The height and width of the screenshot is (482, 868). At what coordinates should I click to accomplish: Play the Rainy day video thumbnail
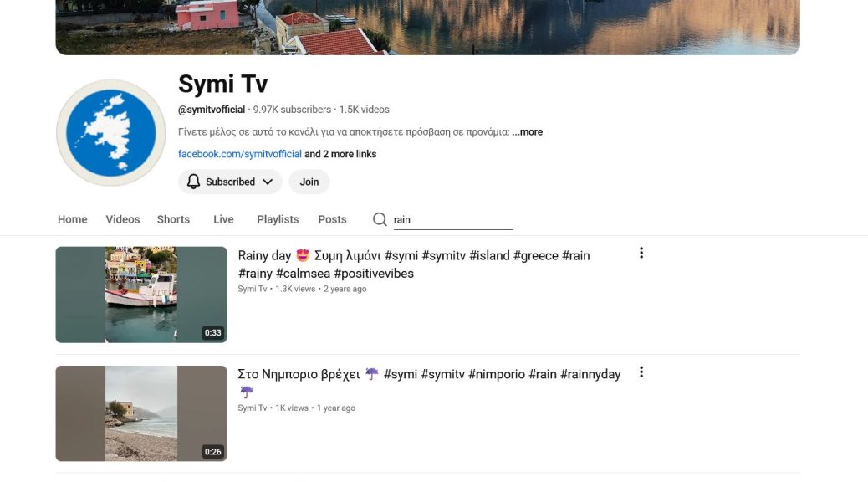point(141,295)
